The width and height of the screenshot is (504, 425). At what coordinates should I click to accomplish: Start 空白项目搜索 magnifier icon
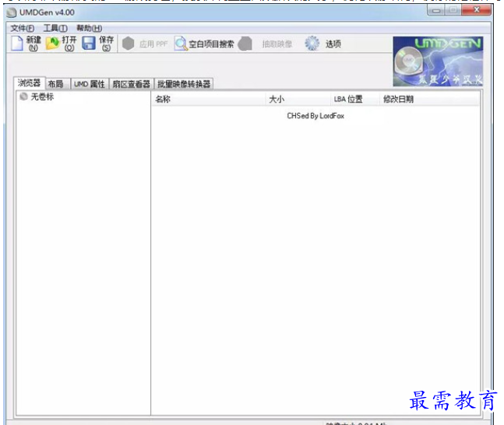point(181,44)
